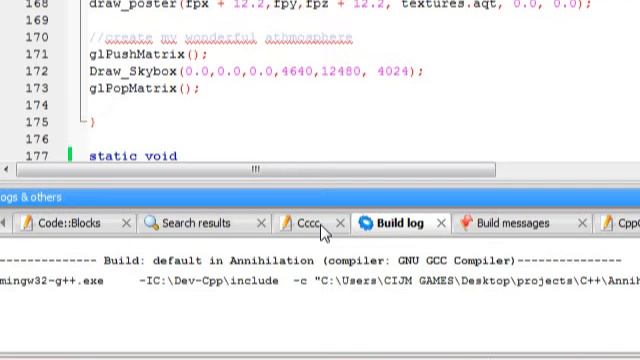Close the Build messages tab
Viewport: 640px width, 360px height.
(582, 223)
